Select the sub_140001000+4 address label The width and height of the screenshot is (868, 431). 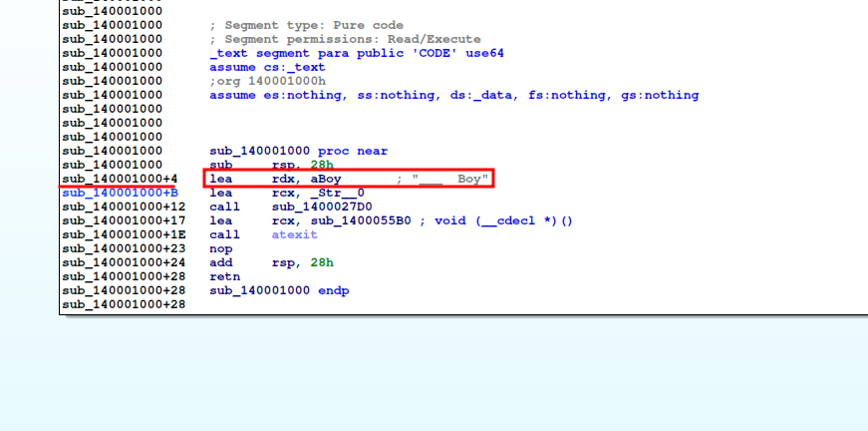pos(120,179)
